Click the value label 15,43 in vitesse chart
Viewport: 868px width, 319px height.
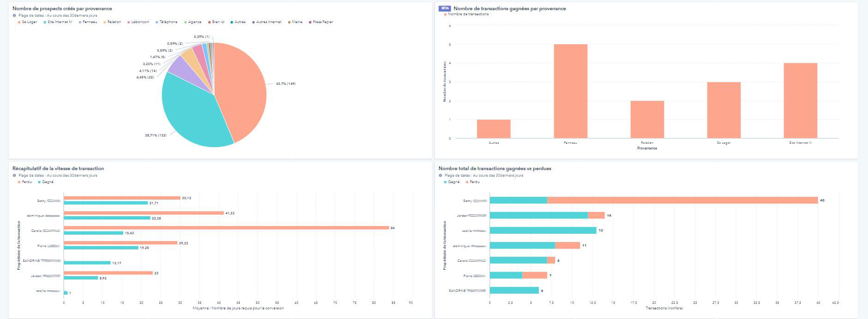[129, 233]
